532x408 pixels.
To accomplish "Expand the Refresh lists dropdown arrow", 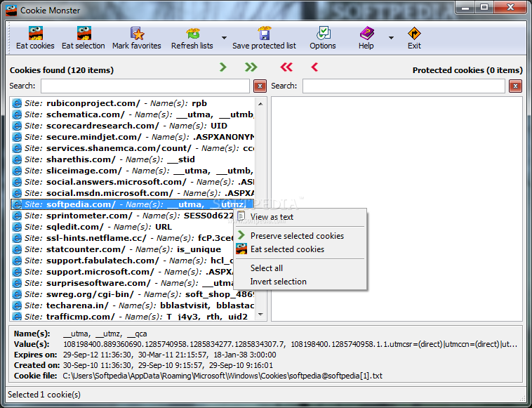I will pos(224,38).
